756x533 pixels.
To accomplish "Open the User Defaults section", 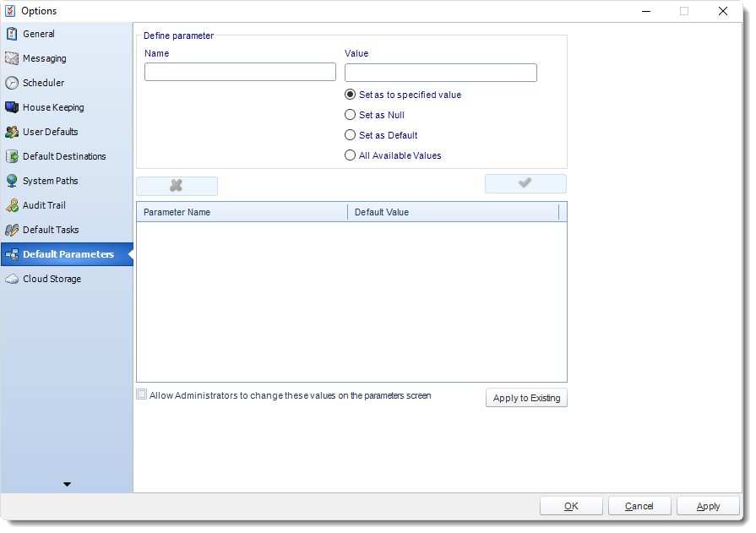I will (67, 132).
